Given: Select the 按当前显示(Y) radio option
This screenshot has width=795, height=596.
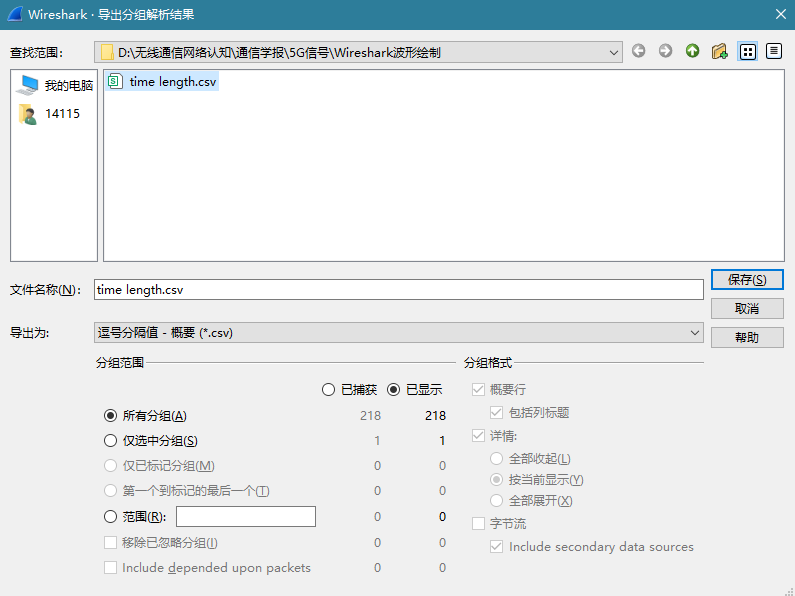Looking at the screenshot, I should pyautogui.click(x=496, y=480).
